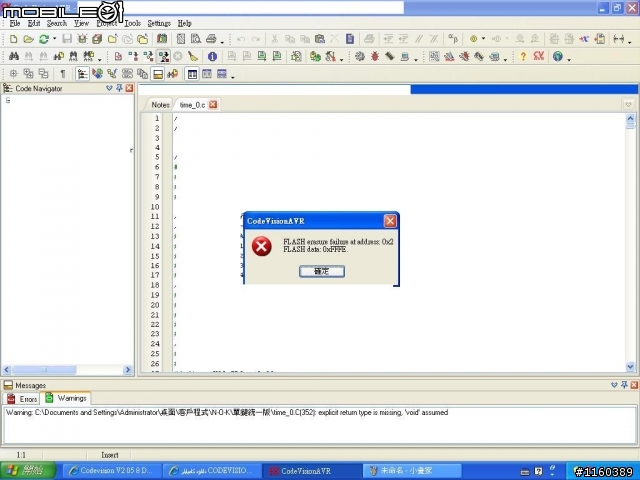
Task: Click the blue globe web icon
Action: 558,56
